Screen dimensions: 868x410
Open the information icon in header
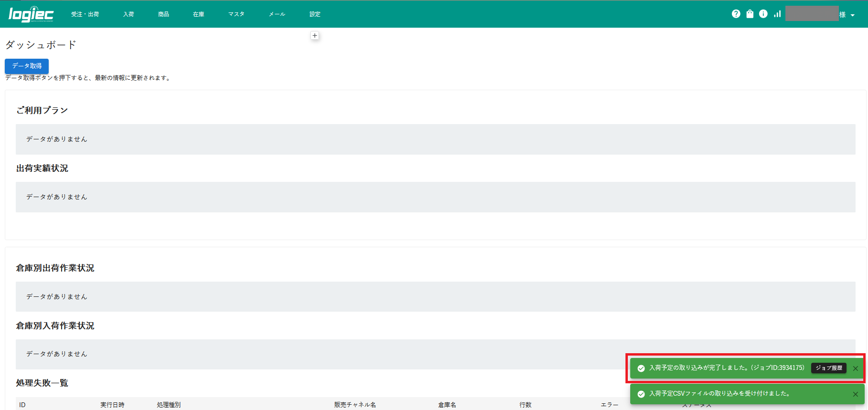763,14
